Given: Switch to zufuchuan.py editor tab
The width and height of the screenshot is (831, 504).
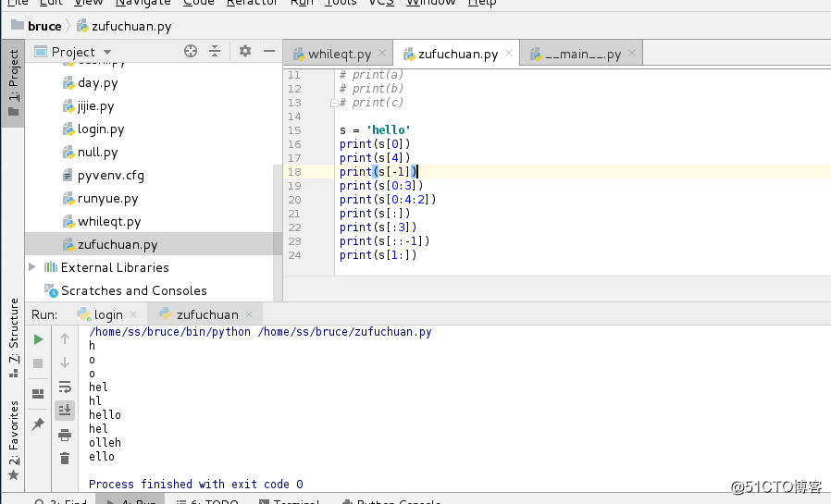Looking at the screenshot, I should 458,54.
